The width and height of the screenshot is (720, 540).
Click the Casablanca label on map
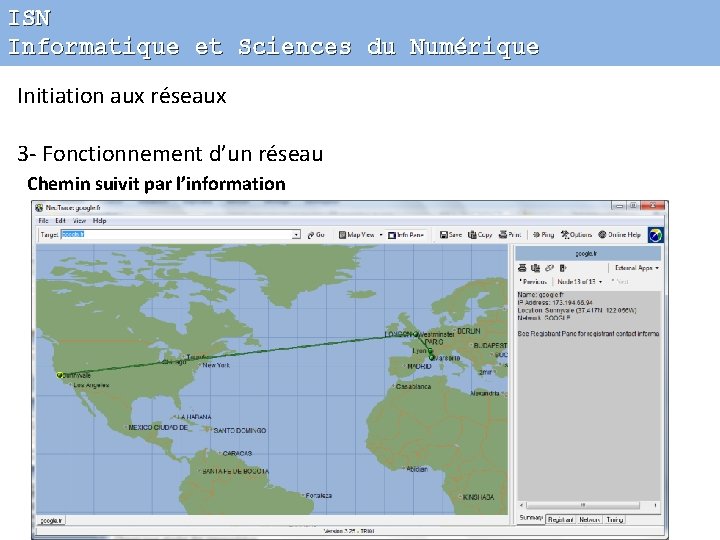413,387
